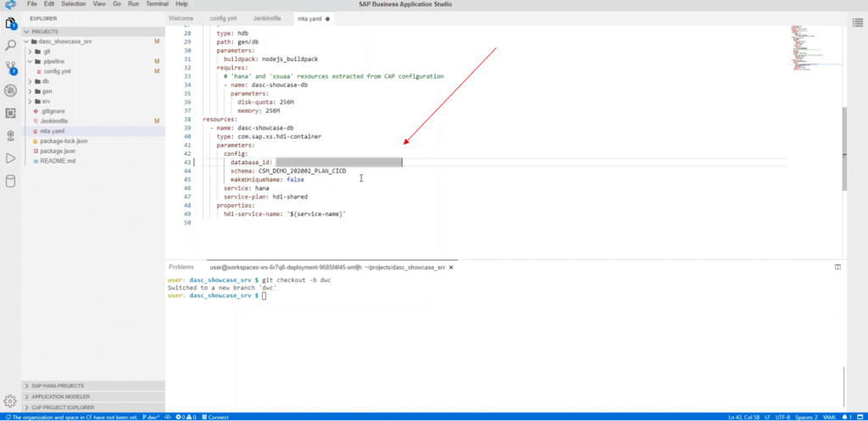Screen dimensions: 868x421
Task: Open the View menu
Action: pos(99,4)
